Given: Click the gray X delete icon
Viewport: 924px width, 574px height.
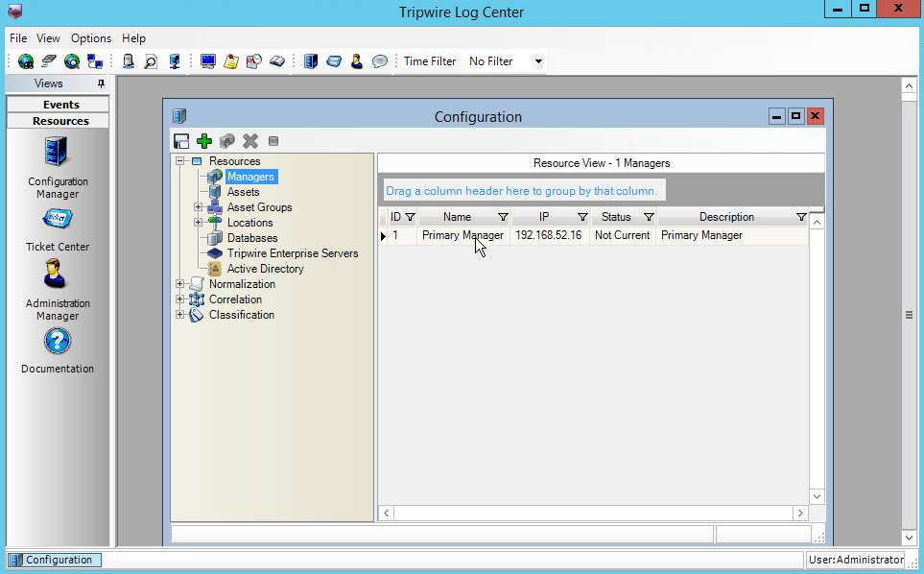Looking at the screenshot, I should tap(250, 141).
